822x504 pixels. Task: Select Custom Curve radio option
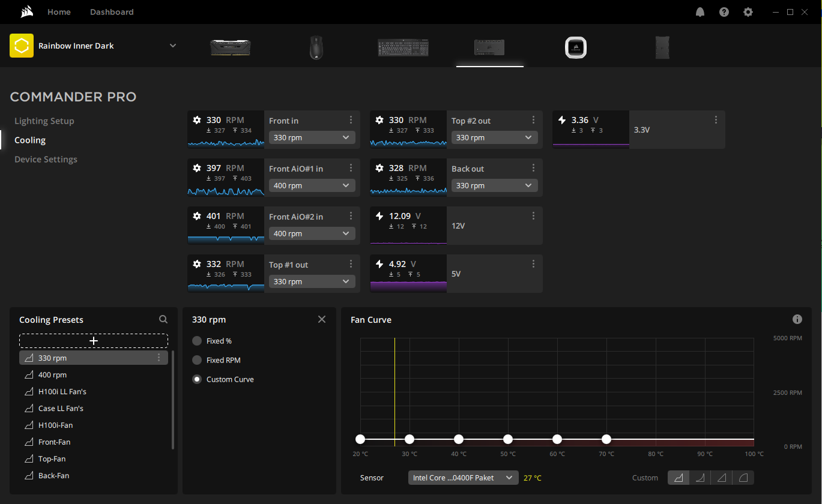tap(197, 379)
